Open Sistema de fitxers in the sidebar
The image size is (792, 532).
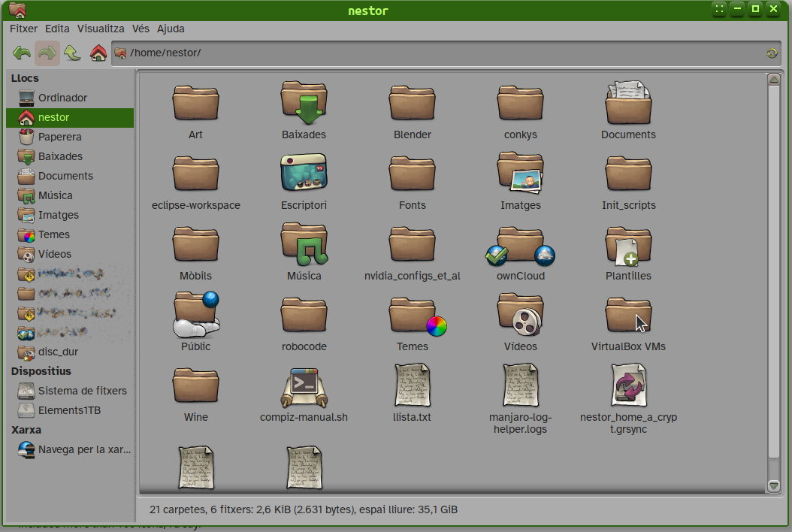pyautogui.click(x=82, y=391)
